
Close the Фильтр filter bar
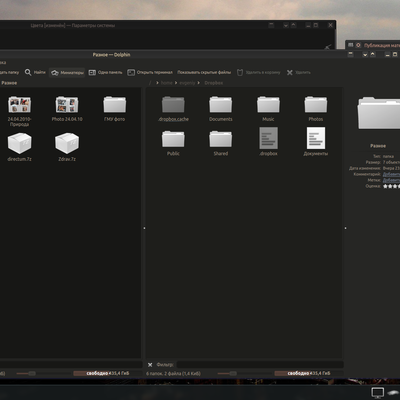pyautogui.click(x=150, y=365)
